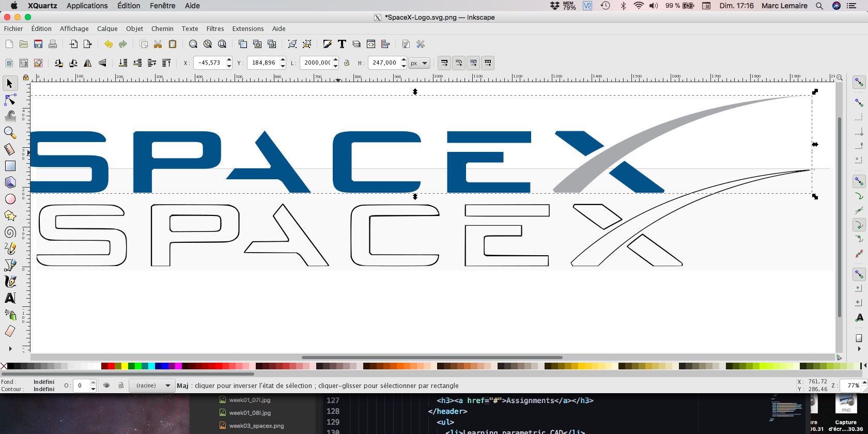Click the Redo arrow icon
The width and height of the screenshot is (868, 434).
122,44
